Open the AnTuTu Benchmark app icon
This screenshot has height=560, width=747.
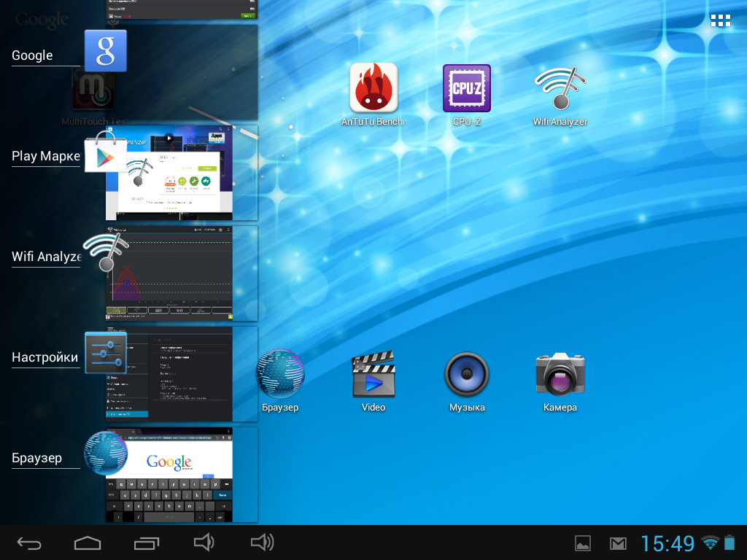373,87
